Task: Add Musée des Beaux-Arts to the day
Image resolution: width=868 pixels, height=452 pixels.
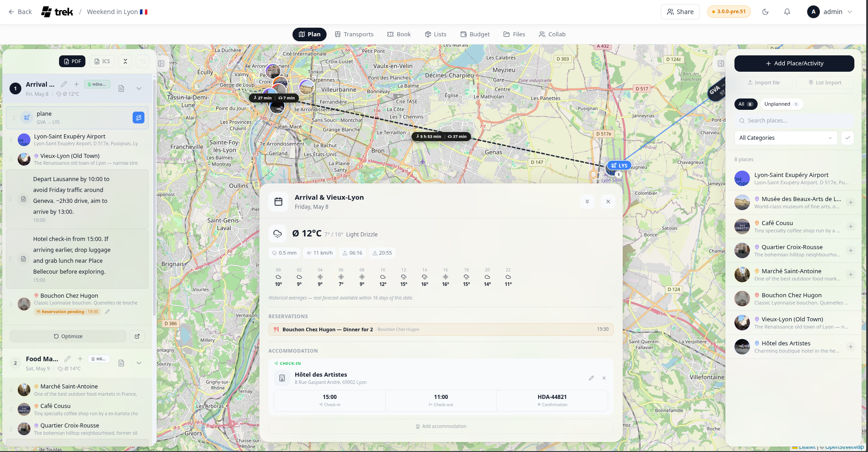Action: pyautogui.click(x=851, y=202)
